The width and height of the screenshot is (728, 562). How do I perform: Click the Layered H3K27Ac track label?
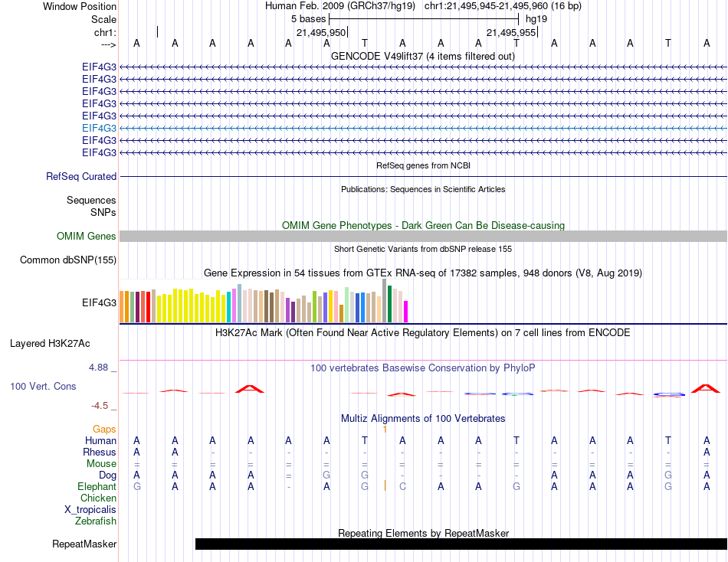pyautogui.click(x=50, y=344)
